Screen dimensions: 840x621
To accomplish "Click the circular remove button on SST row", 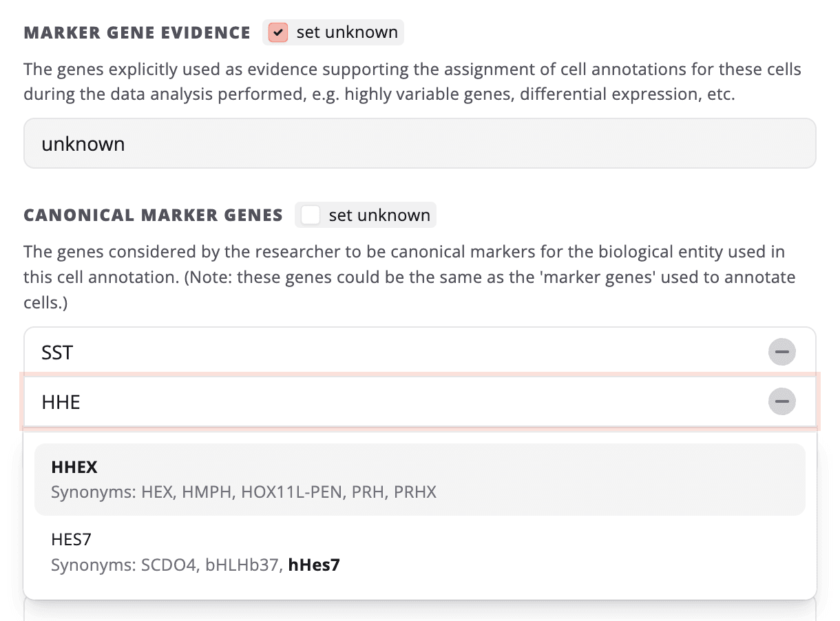I will pyautogui.click(x=781, y=352).
